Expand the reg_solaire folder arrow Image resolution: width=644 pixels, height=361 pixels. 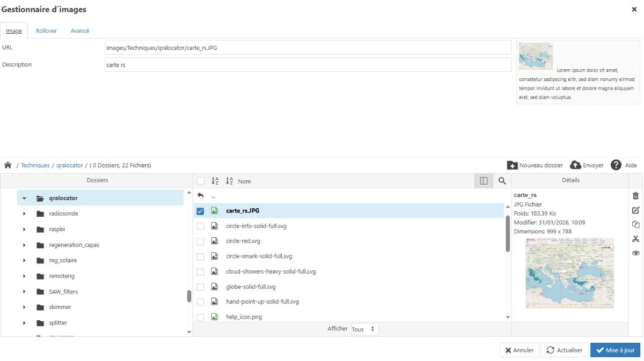pyautogui.click(x=24, y=261)
